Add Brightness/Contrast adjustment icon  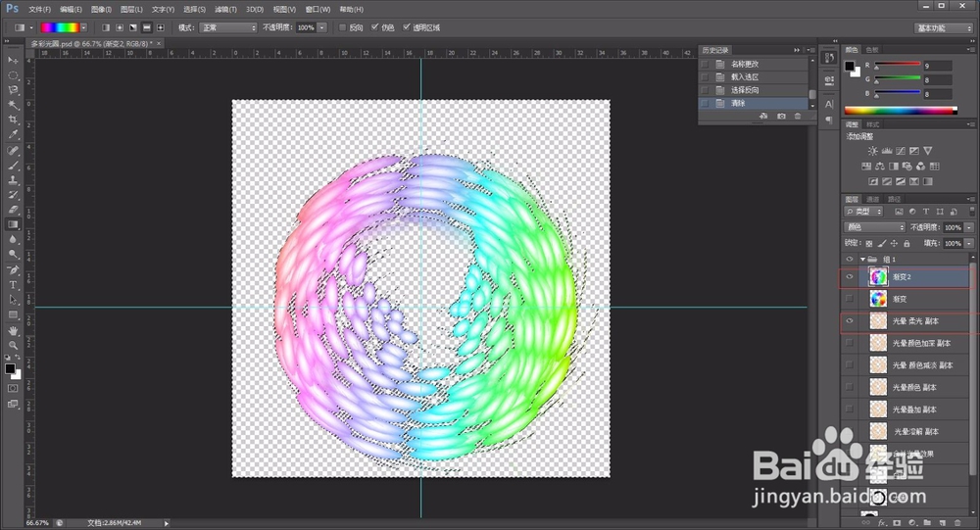(x=872, y=151)
